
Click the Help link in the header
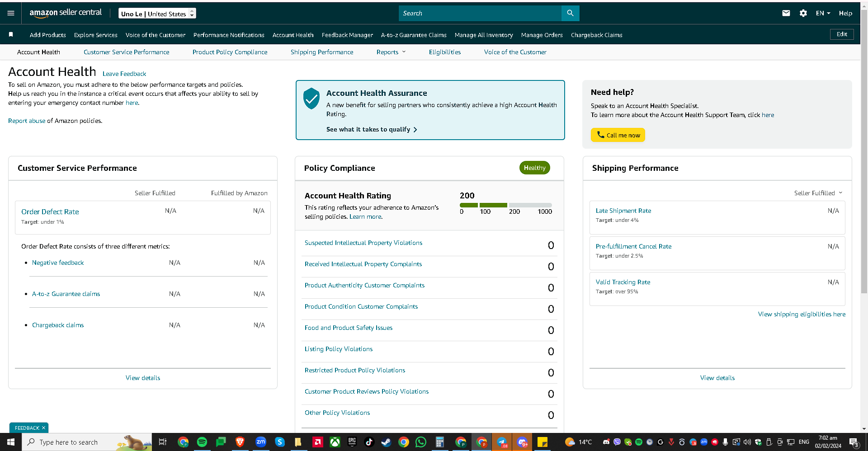845,13
